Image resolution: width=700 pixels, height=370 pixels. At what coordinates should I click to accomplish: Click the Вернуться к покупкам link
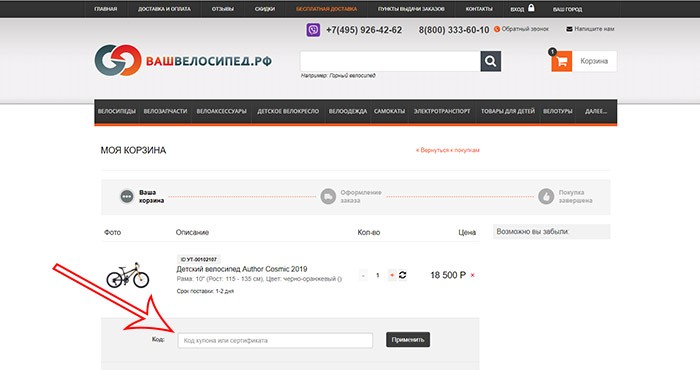point(447,150)
